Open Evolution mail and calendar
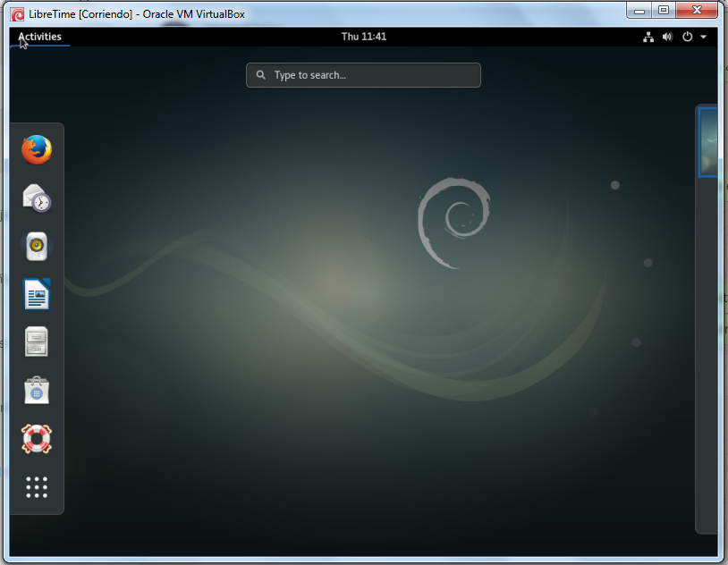The height and width of the screenshot is (565, 728). (37, 198)
